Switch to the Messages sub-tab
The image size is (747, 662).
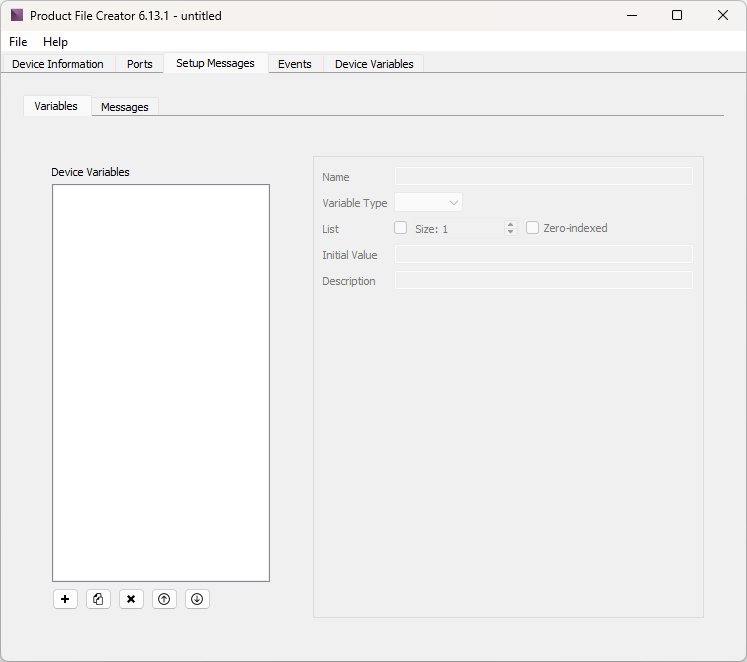[125, 107]
